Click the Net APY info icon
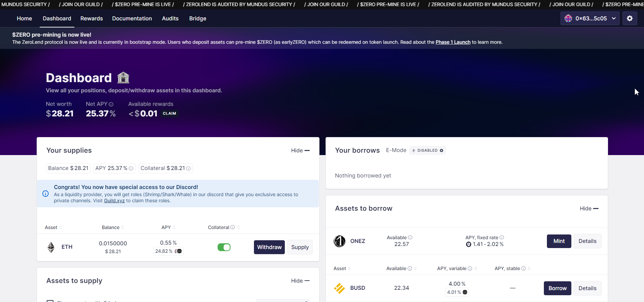This screenshot has width=644, height=302. [x=111, y=104]
